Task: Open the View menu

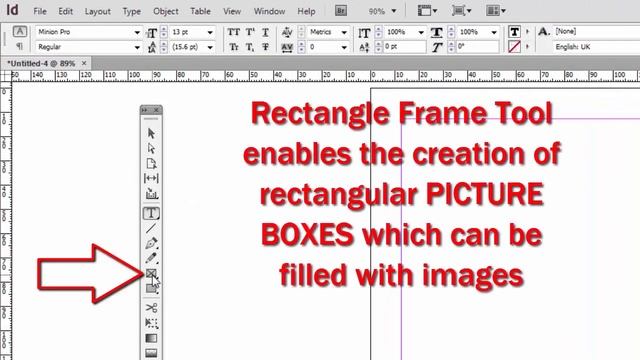Action: [x=232, y=11]
